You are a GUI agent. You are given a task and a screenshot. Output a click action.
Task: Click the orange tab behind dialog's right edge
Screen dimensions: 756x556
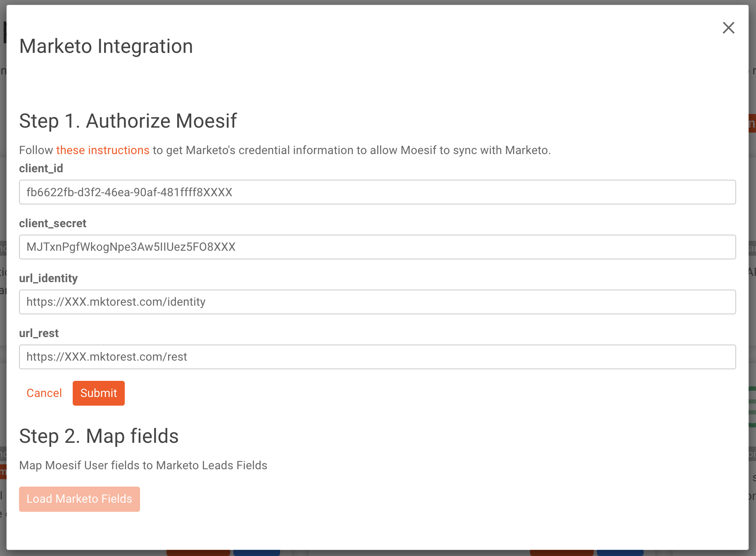pos(752,124)
